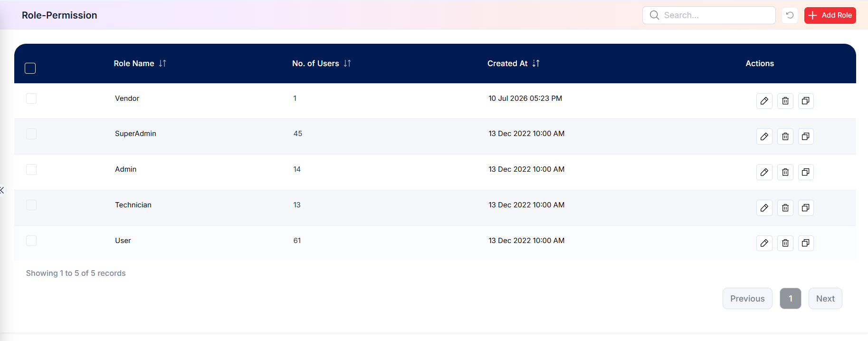Delete the User role
The image size is (868, 341).
(x=785, y=243)
